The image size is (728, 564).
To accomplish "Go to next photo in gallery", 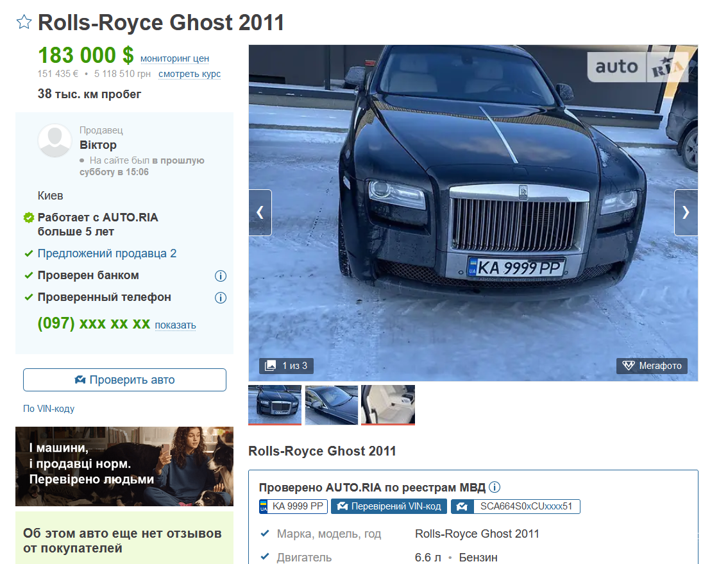I will 686,212.
